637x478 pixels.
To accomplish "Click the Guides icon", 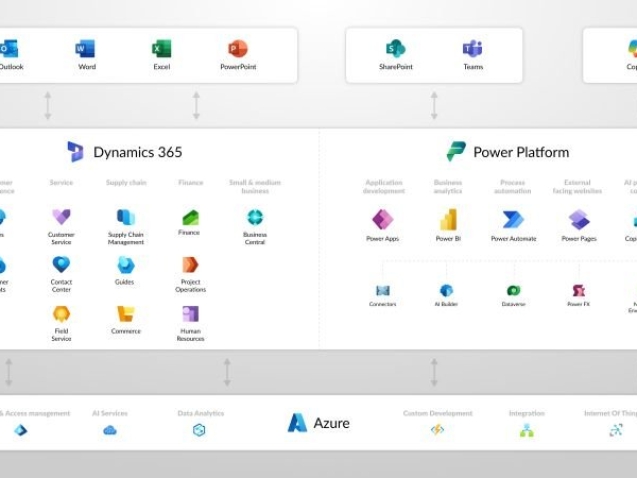I will point(126,265).
